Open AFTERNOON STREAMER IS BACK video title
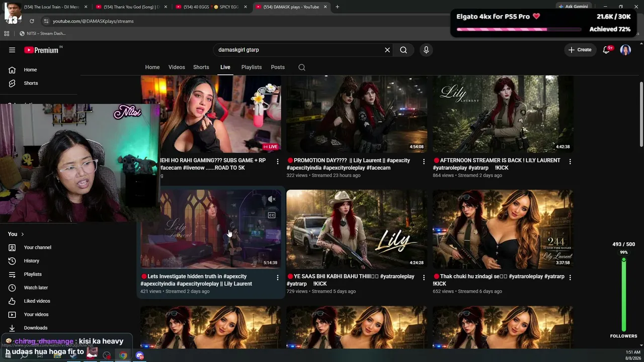 point(497,164)
